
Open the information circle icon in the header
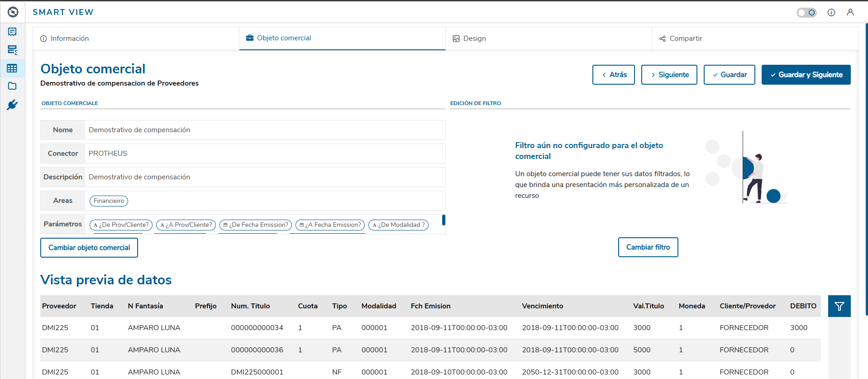(x=831, y=13)
